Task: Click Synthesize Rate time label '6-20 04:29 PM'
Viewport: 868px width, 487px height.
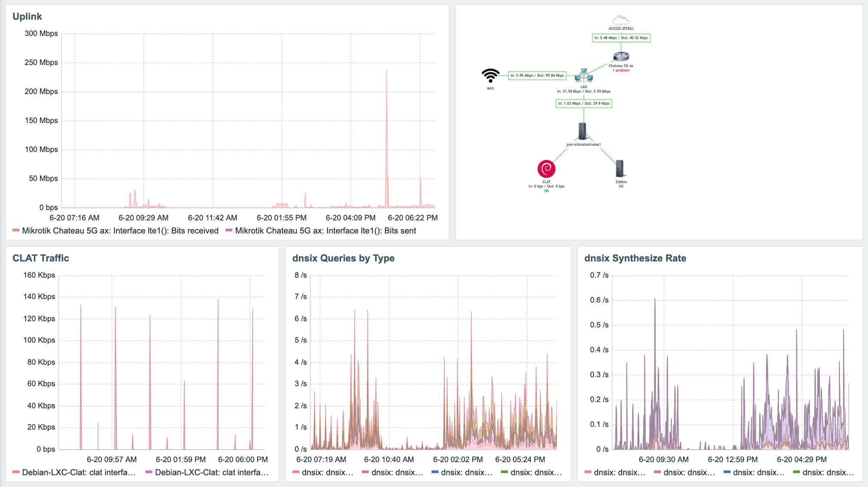Action: [802, 460]
